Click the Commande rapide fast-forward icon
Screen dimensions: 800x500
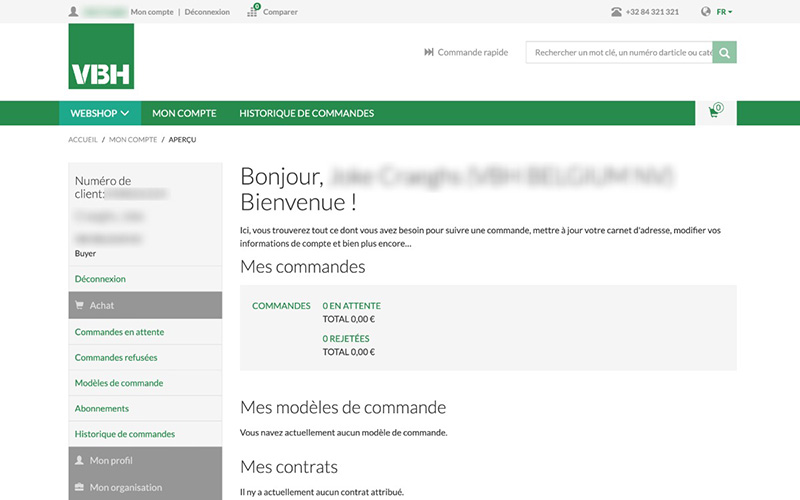point(429,52)
